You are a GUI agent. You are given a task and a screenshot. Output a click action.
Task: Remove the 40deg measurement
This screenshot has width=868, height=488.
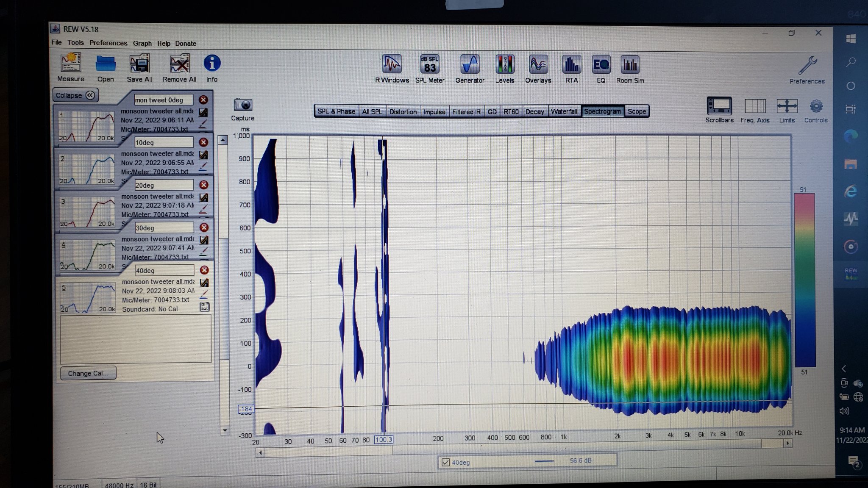pos(204,270)
